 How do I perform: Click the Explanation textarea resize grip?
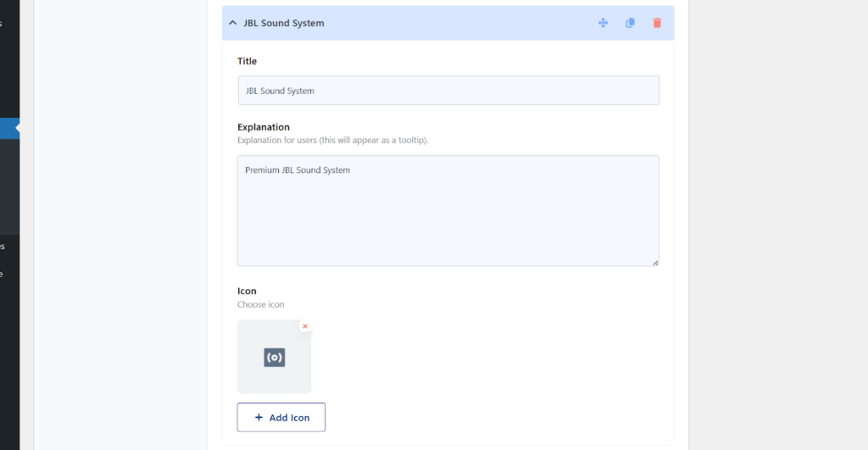(655, 263)
